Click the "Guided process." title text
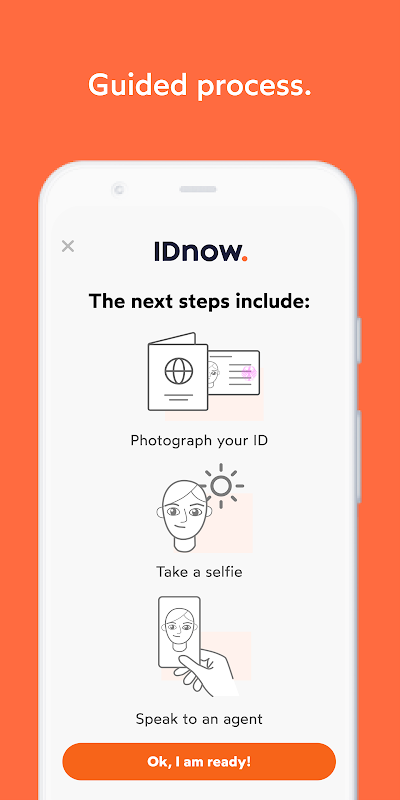This screenshot has height=800, width=400. (199, 85)
